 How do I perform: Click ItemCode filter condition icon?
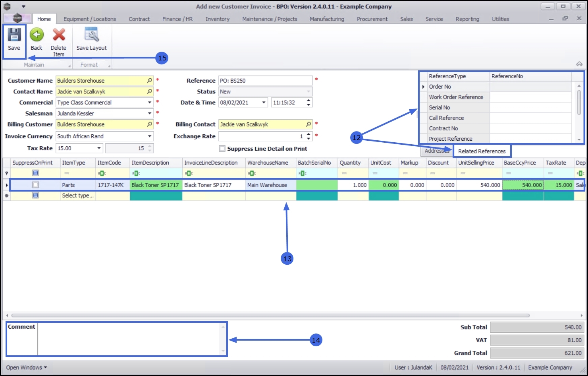[x=102, y=173]
